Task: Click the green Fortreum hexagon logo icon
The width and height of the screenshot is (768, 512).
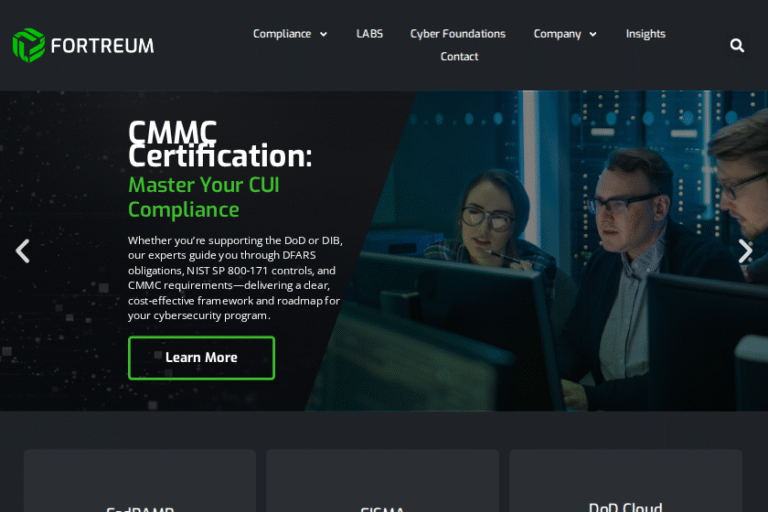Action: tap(28, 45)
